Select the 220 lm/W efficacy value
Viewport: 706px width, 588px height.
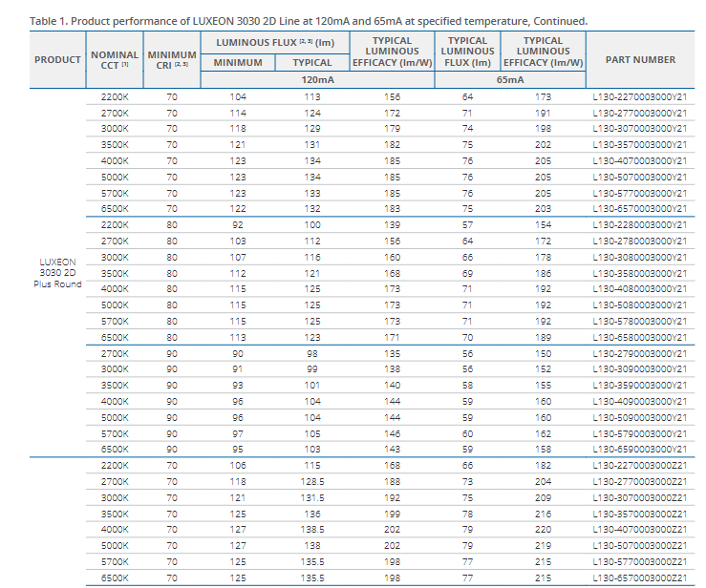(x=544, y=530)
